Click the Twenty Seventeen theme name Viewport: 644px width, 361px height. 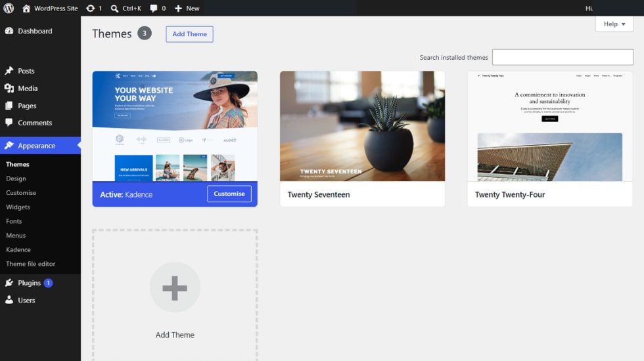point(319,194)
